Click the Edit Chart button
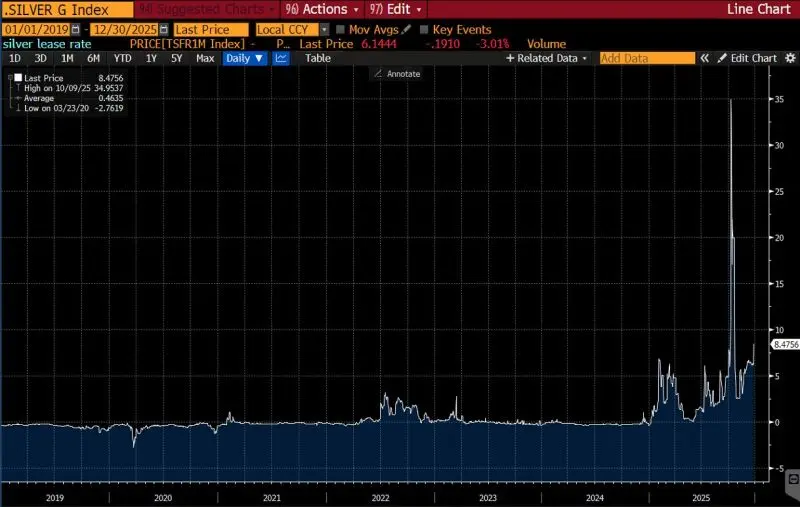 click(747, 58)
